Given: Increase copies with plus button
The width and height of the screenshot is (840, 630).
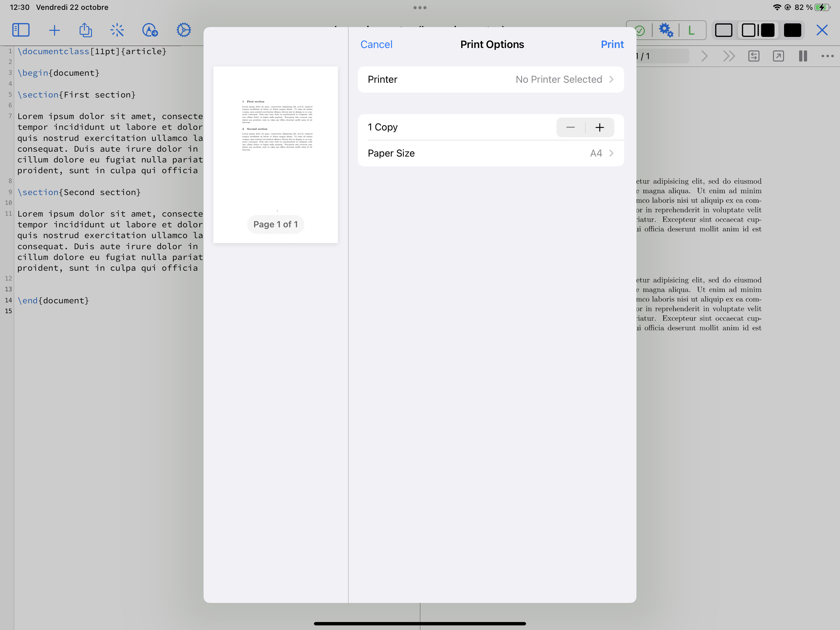Looking at the screenshot, I should coord(600,127).
